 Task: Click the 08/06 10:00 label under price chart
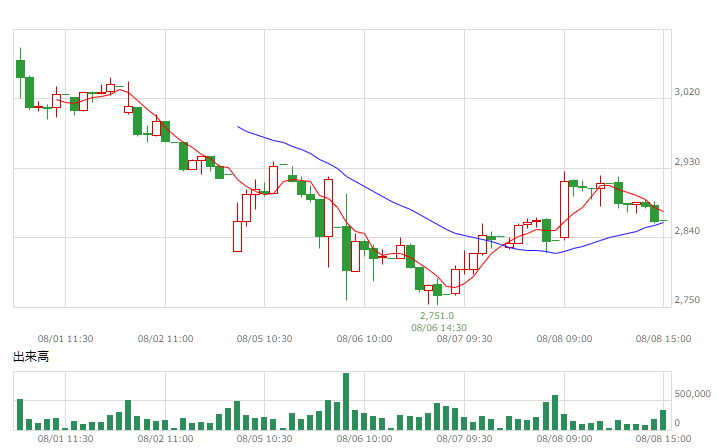click(x=364, y=339)
